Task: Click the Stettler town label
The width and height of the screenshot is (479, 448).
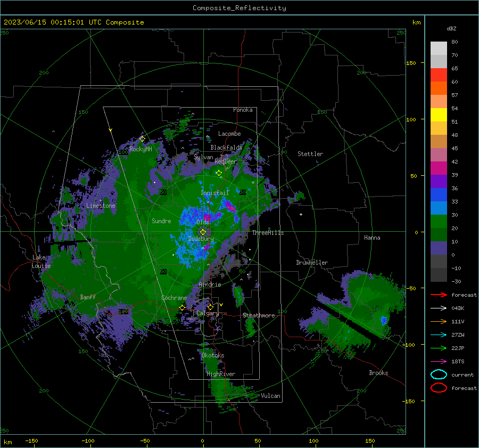Action: point(310,154)
